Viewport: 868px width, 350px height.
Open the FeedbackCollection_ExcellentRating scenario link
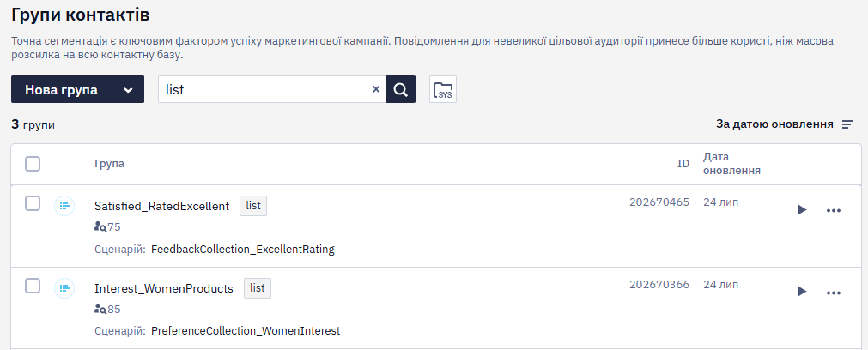click(x=242, y=250)
